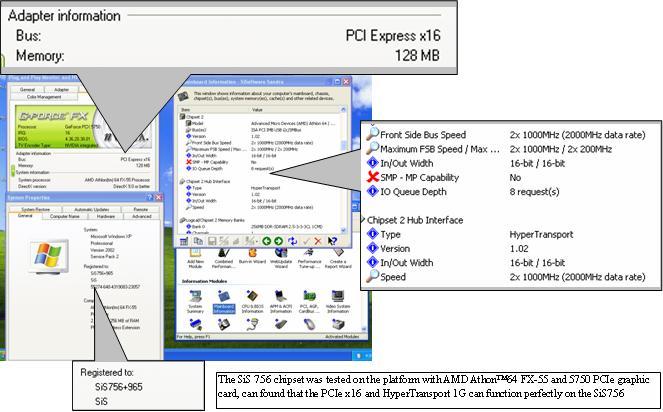663x412 pixels.
Task: Click 'For Help, press F1' status bar text
Action: 193,337
